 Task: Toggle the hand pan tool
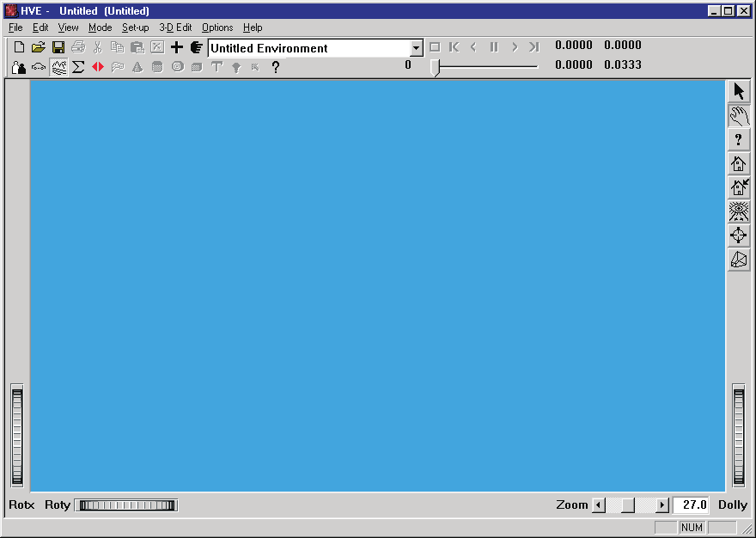[x=739, y=116]
